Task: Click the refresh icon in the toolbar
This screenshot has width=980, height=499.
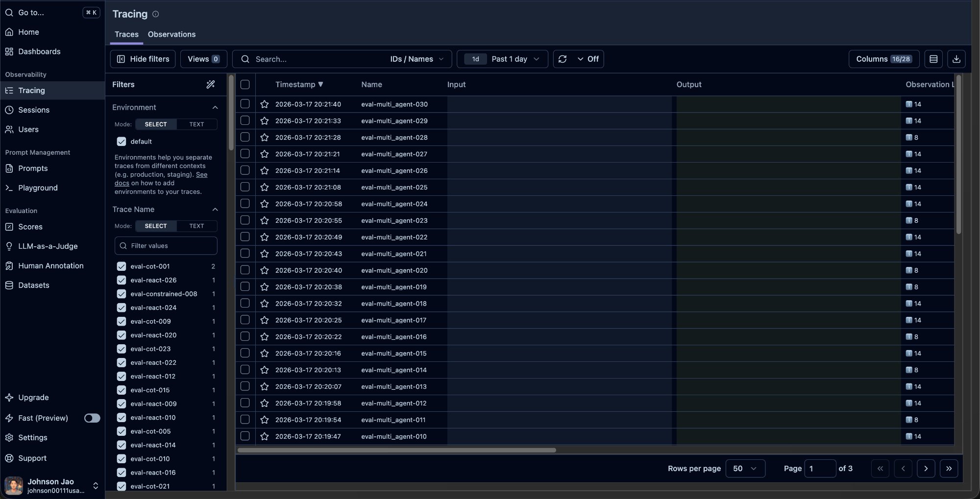Action: pos(563,59)
